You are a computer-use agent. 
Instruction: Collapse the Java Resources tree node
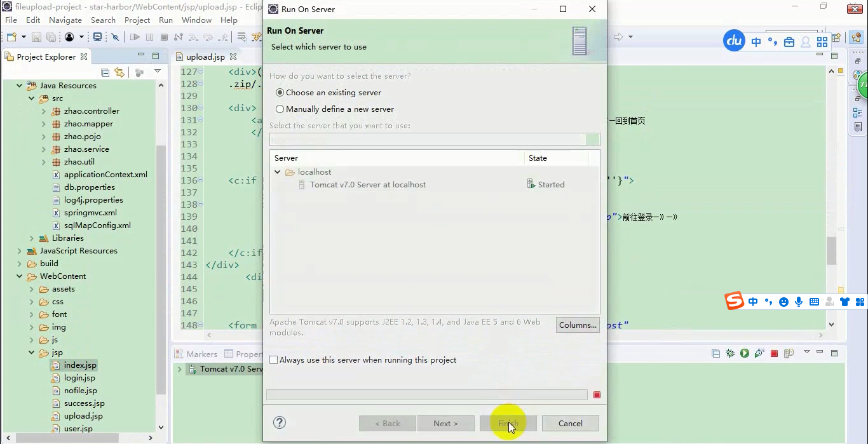[x=19, y=86]
